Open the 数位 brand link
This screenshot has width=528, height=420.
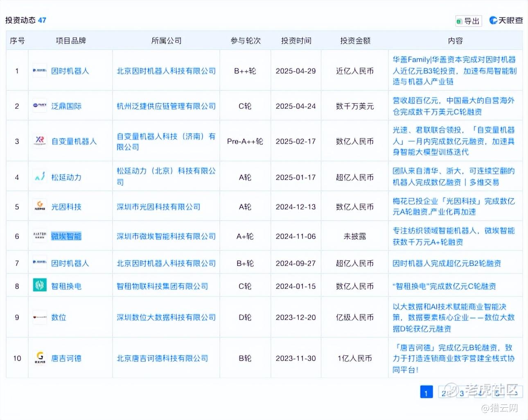59,317
